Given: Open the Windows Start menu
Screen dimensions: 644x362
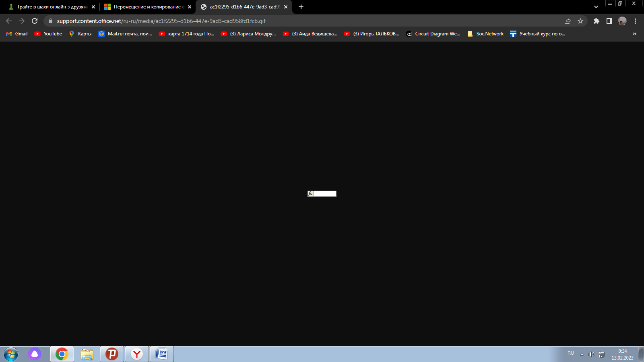Looking at the screenshot, I should click(x=11, y=354).
